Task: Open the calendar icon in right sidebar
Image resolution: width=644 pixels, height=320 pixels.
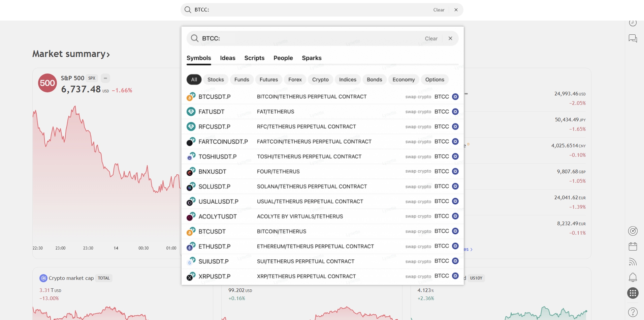Action: [x=633, y=246]
